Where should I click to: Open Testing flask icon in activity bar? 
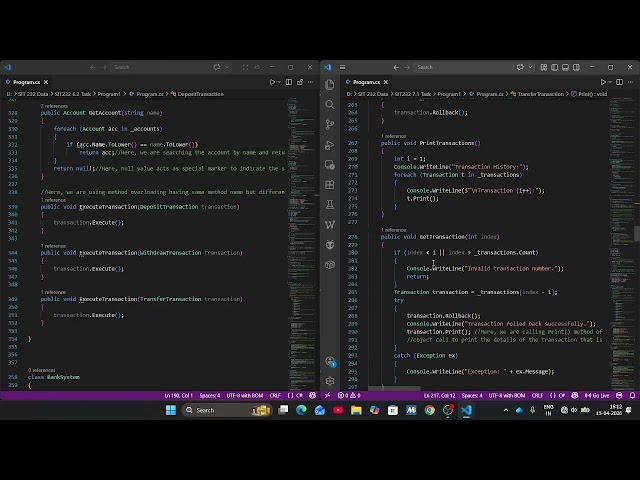330,204
